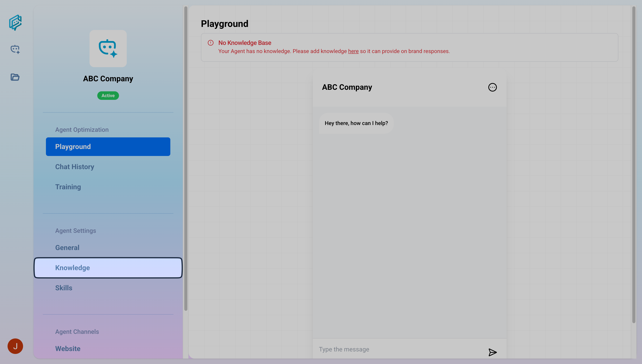Click the ABC Company agent avatar image
The image size is (642, 364).
click(108, 49)
